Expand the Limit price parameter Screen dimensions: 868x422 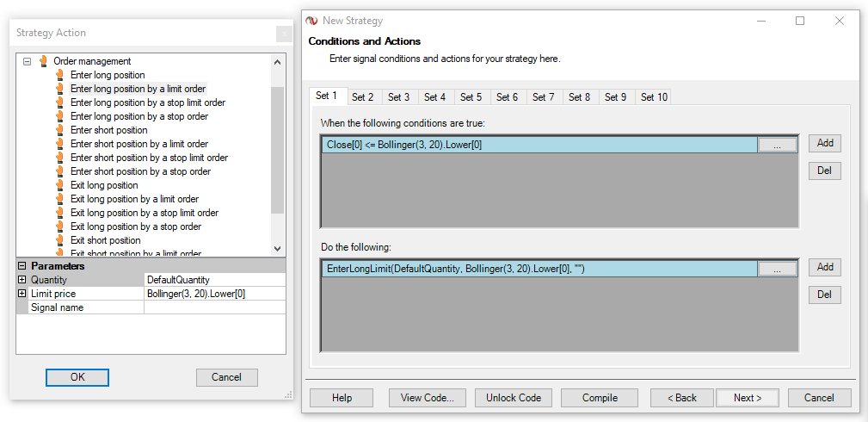point(22,294)
